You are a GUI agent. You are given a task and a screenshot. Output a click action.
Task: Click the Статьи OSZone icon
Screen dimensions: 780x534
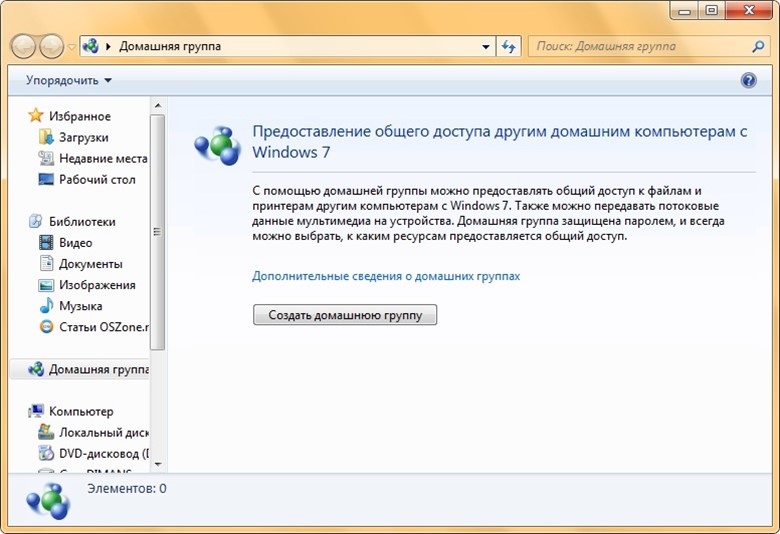tap(46, 326)
